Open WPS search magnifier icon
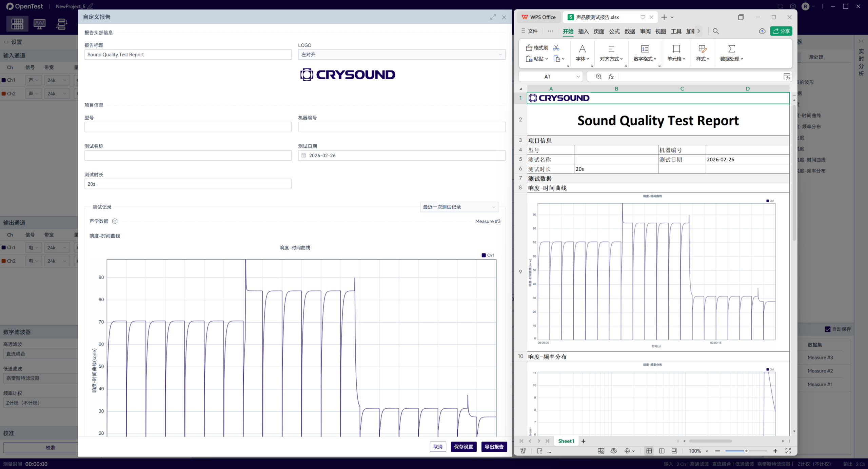 (x=716, y=31)
